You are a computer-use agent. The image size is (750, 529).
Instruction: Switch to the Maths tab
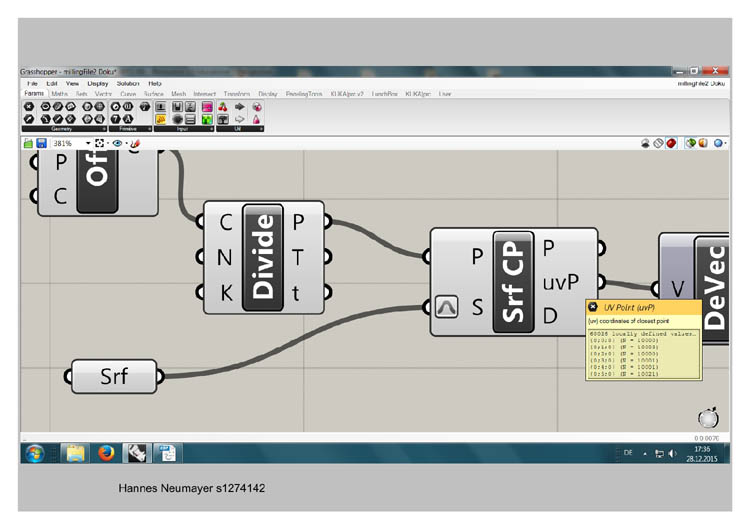pyautogui.click(x=60, y=94)
